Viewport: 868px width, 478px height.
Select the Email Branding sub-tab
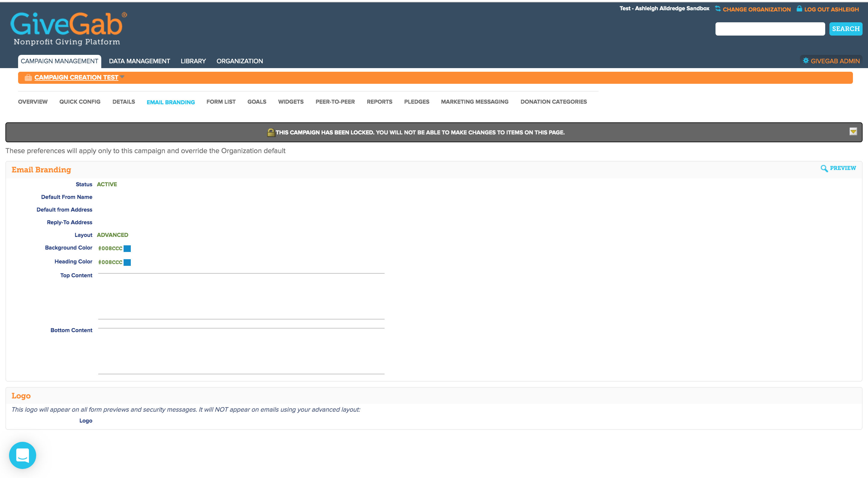point(171,102)
